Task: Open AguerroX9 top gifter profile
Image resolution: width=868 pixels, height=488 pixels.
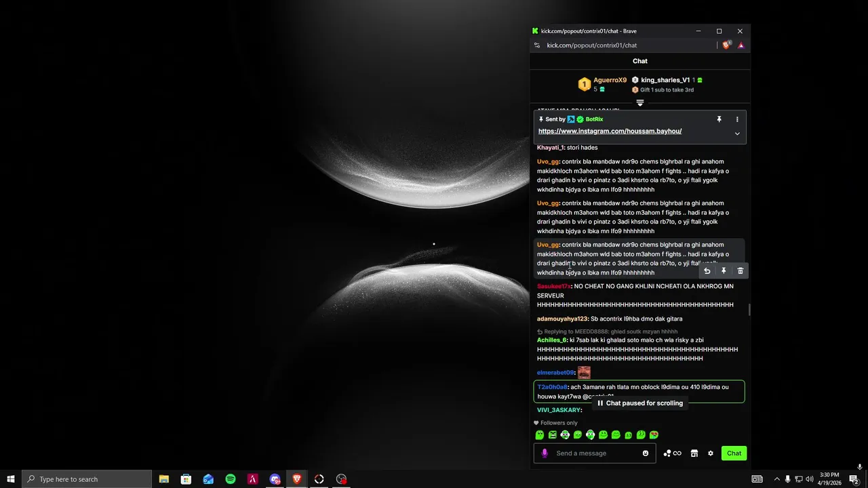Action: pyautogui.click(x=610, y=80)
